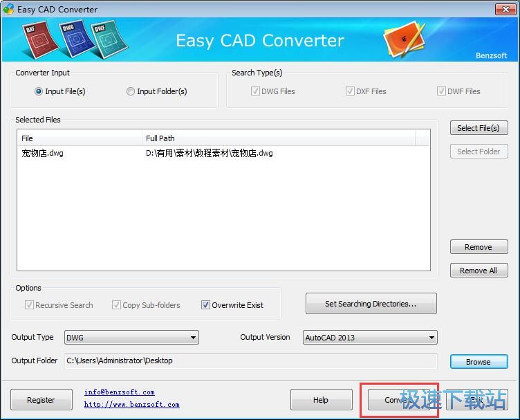Open the Help button

click(x=322, y=400)
